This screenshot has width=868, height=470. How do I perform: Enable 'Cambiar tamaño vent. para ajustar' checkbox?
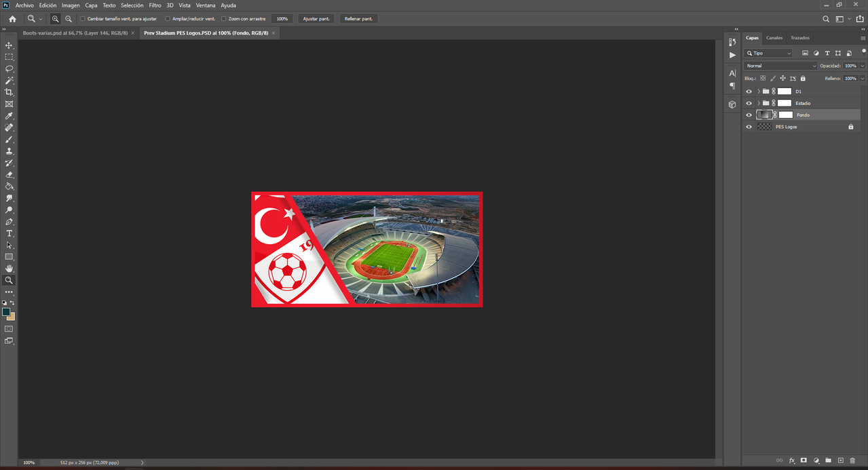coord(83,19)
